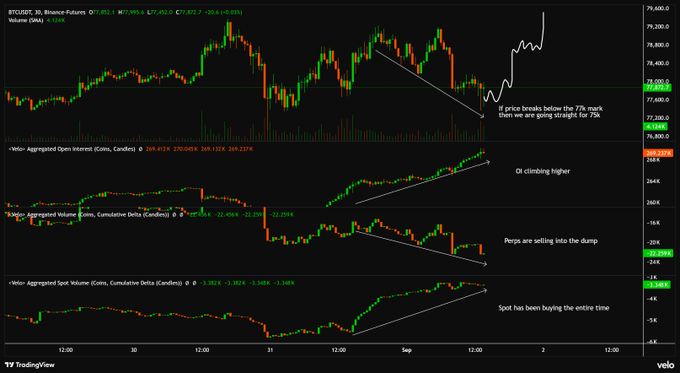
Task: Click the 264K open interest axis label
Action: 653,181
